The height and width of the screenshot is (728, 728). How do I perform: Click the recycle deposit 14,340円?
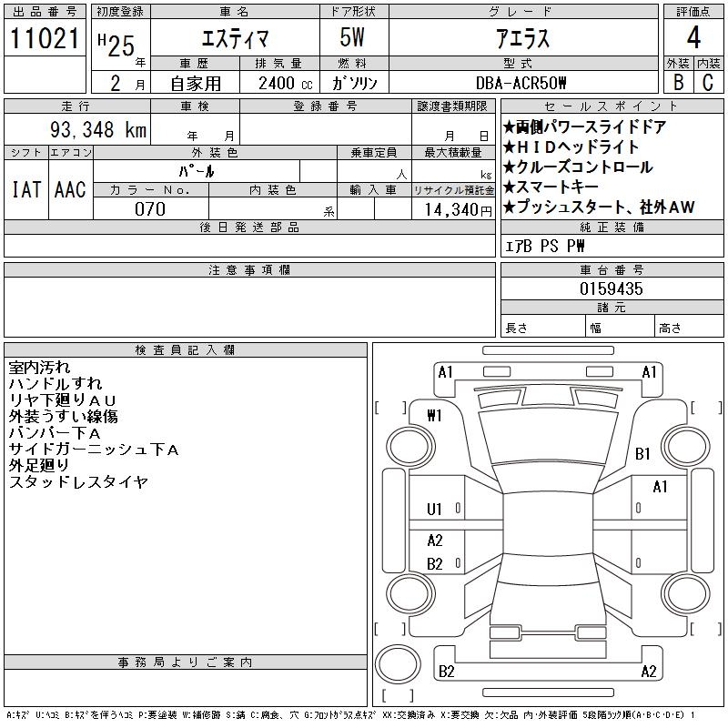[459, 210]
